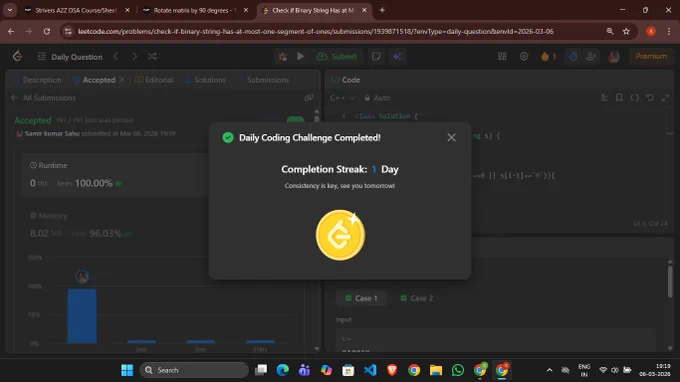Open the AI sparkle assistant icon
Screen dimensions: 680x382
tap(397, 56)
